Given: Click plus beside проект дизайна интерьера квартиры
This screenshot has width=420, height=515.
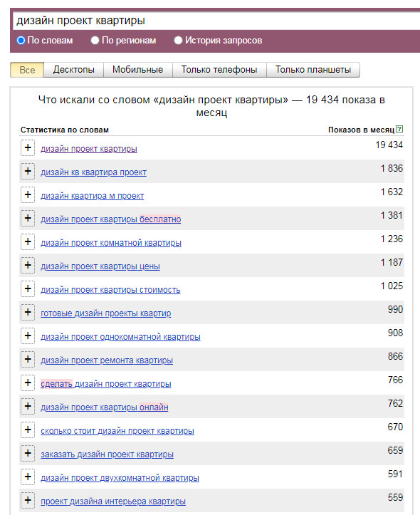Looking at the screenshot, I should 28,500.
